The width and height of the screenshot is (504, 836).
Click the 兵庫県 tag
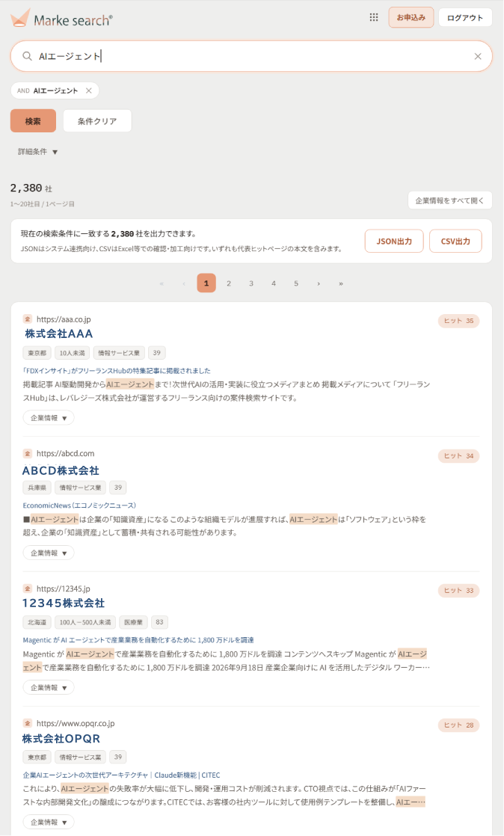point(37,488)
